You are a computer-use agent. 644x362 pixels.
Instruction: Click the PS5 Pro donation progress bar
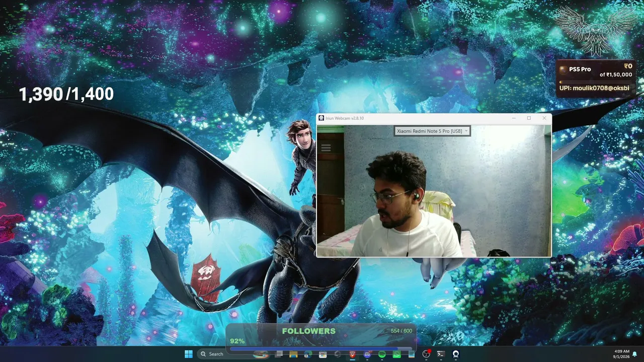[596, 81]
